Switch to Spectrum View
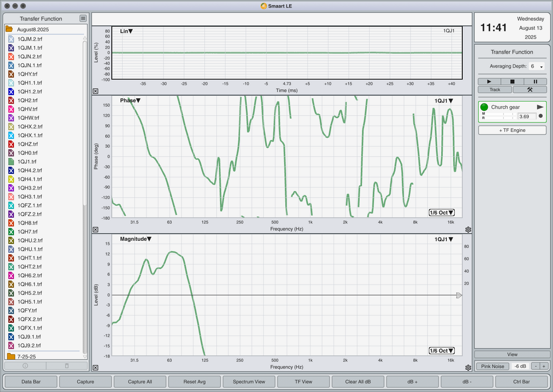 pos(249,381)
